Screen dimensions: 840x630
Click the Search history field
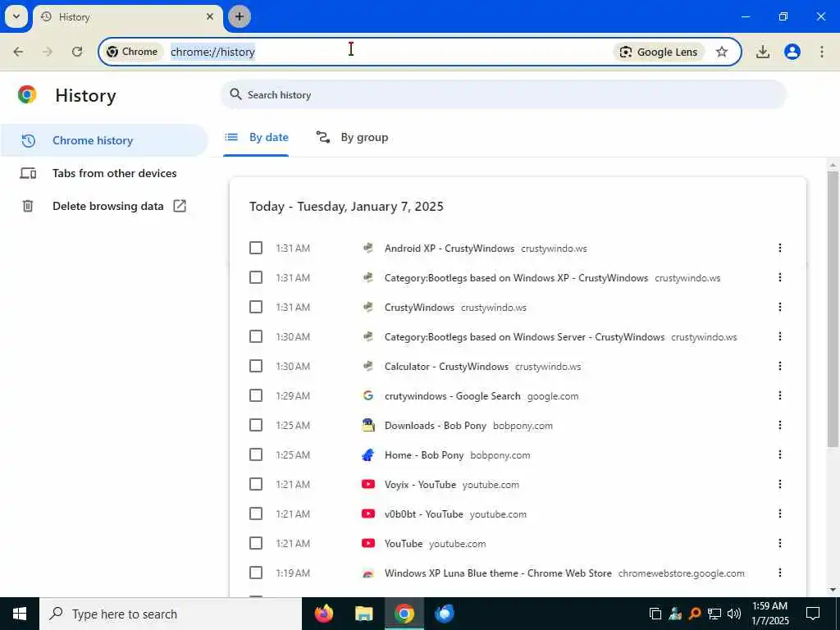[503, 95]
